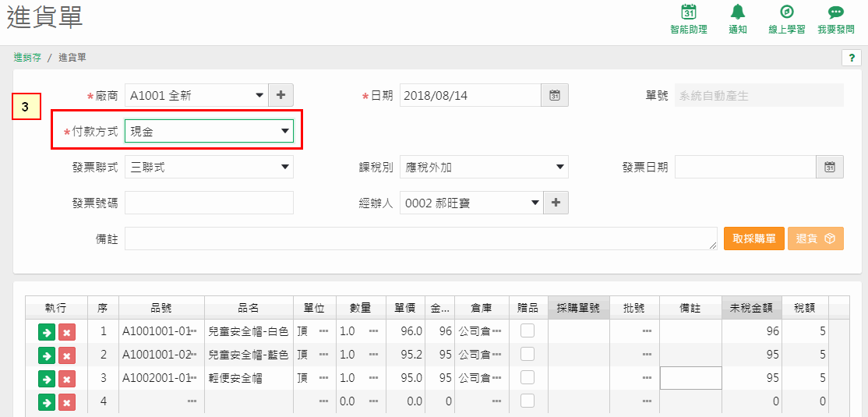Delete row 4 with red X

[x=66, y=402]
